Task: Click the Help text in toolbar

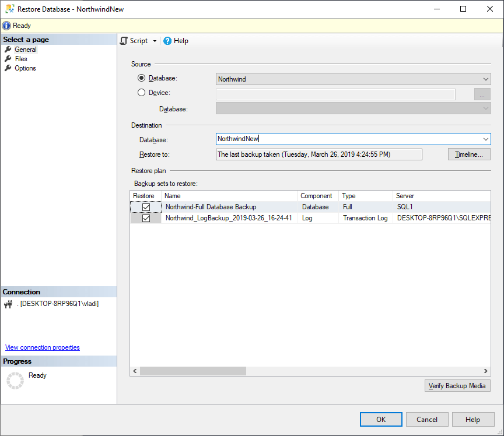Action: coord(181,41)
